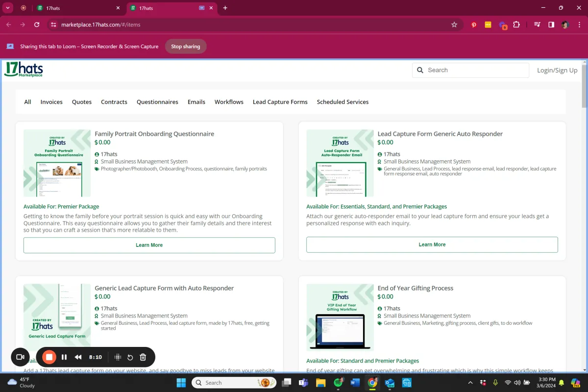This screenshot has width=588, height=392.
Task: Open the Chrome profile avatar
Action: [x=565, y=24]
